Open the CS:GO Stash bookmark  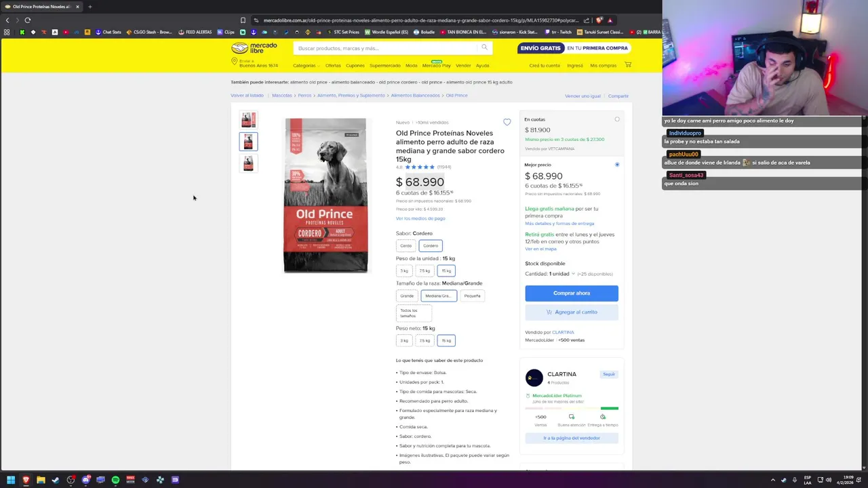tap(149, 32)
